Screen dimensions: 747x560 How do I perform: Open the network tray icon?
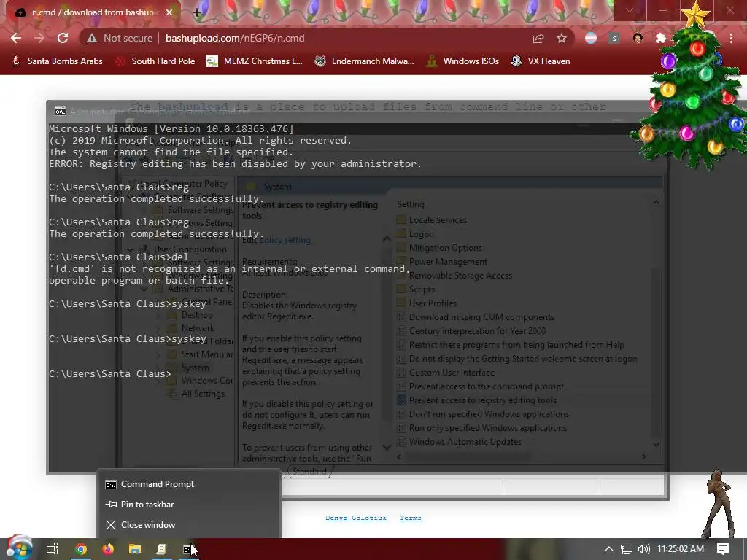(x=627, y=549)
